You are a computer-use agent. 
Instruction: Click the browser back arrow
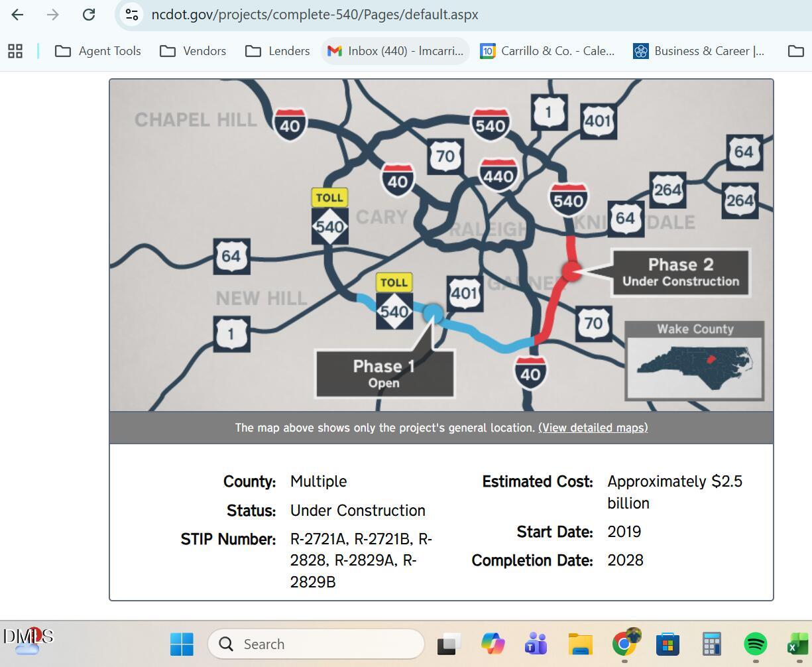(x=17, y=14)
